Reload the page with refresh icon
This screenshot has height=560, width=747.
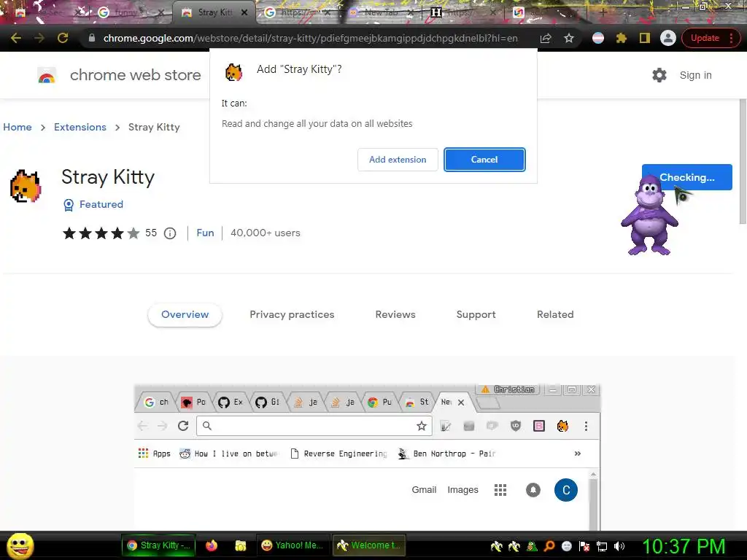pos(63,38)
